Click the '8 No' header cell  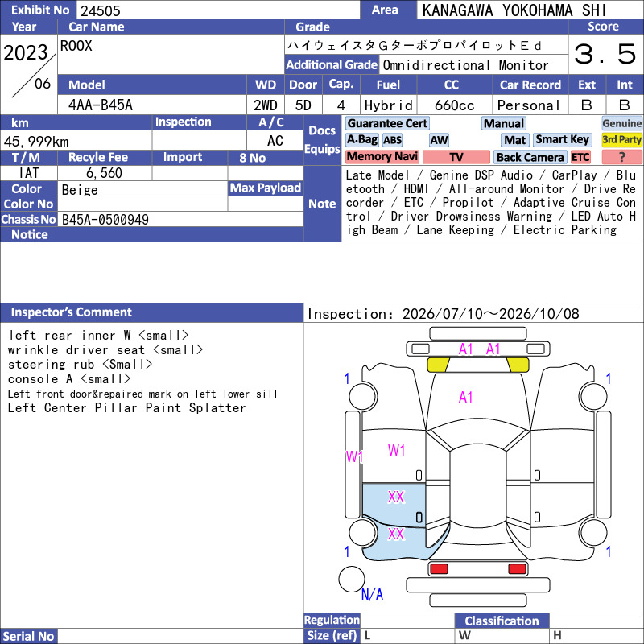[x=266, y=158]
